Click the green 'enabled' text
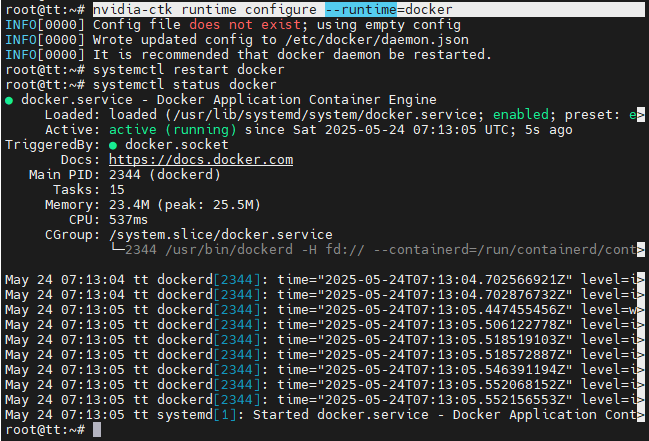 tap(521, 115)
